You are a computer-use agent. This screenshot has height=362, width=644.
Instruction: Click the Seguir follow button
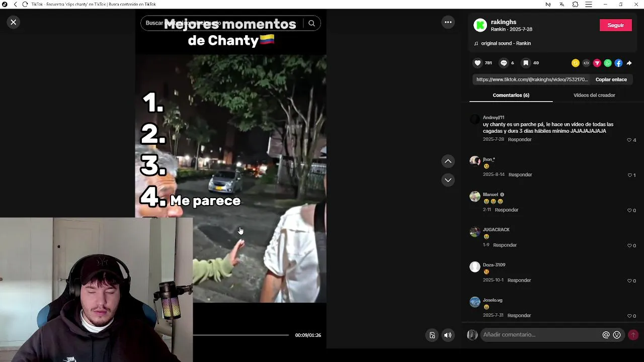[x=616, y=25]
